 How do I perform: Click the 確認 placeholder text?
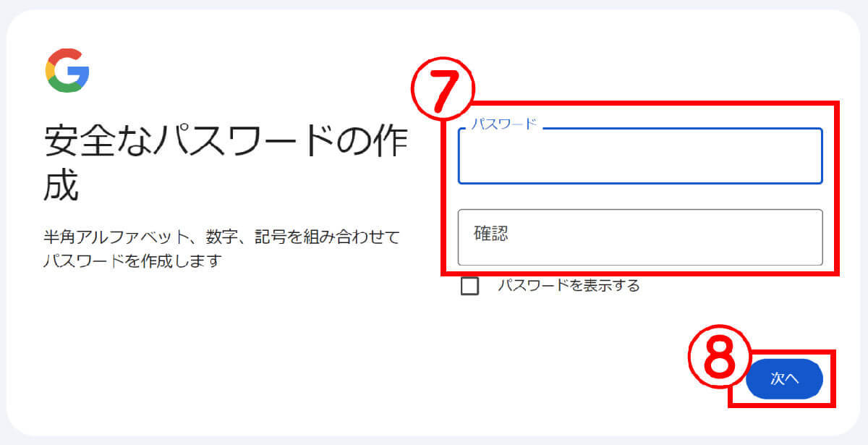[491, 234]
